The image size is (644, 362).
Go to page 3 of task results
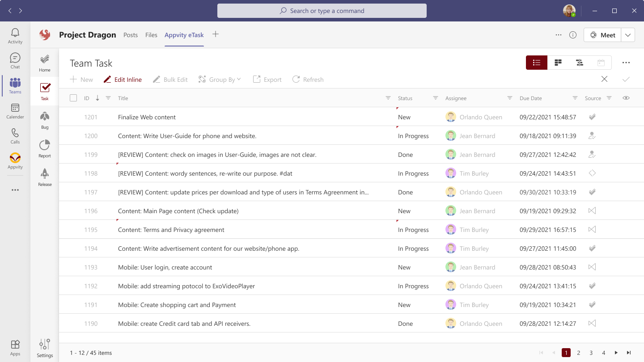(x=591, y=353)
